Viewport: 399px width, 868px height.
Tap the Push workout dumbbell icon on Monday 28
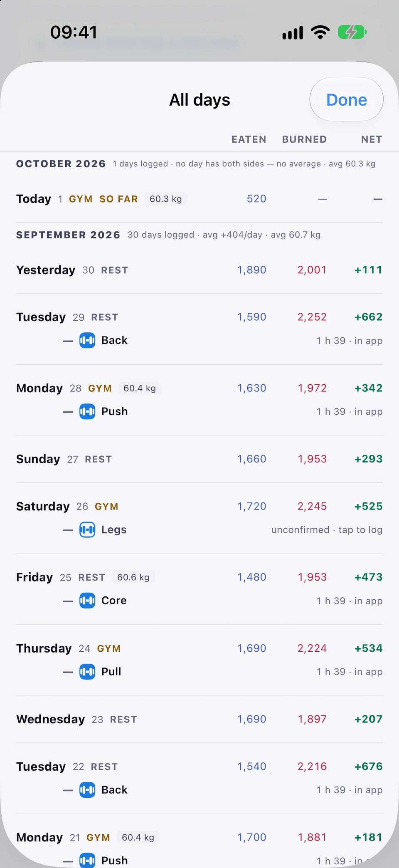(x=87, y=411)
